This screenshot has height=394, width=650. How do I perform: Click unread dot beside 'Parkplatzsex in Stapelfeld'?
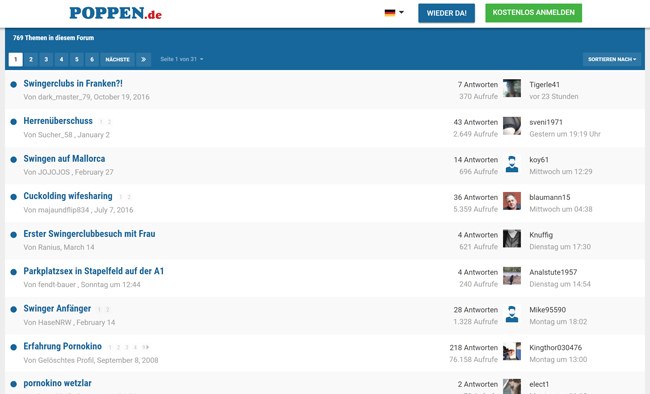point(14,272)
